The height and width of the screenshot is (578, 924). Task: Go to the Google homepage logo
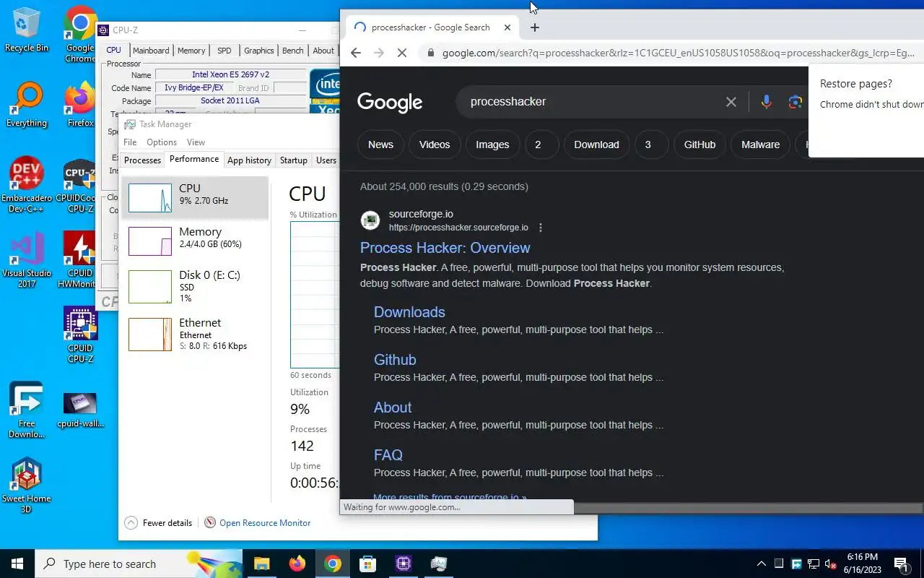click(390, 103)
